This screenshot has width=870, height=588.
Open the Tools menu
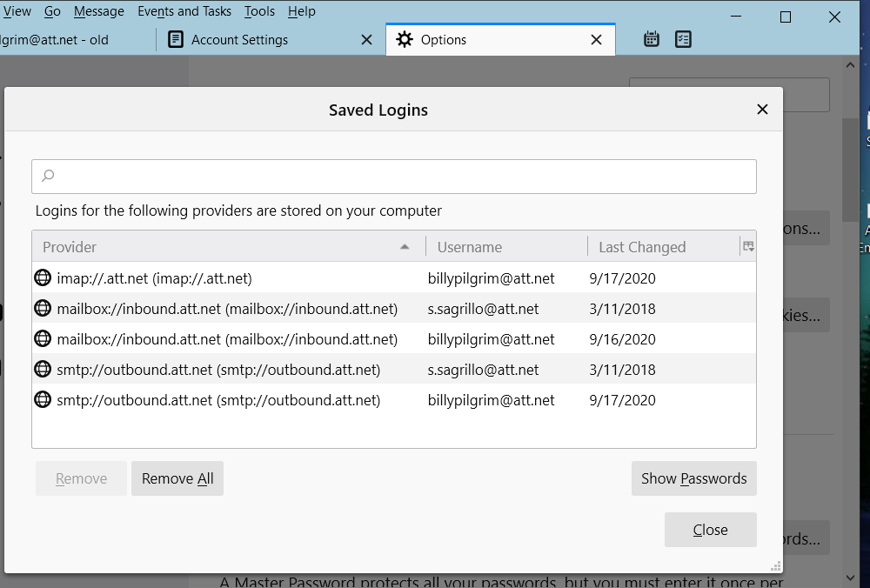coord(259,11)
